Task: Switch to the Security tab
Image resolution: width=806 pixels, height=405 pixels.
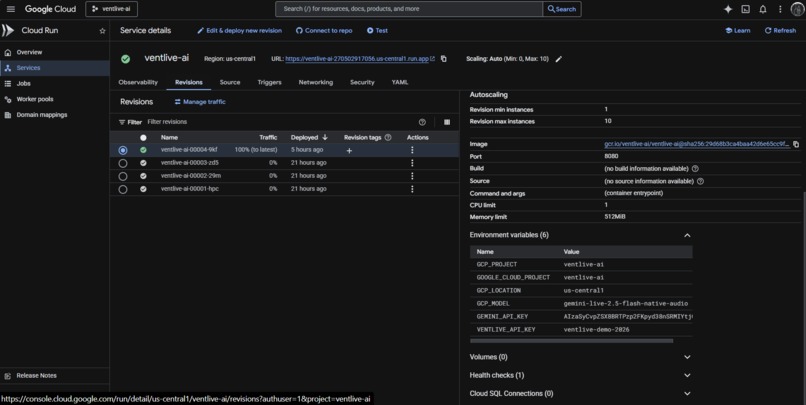Action: click(362, 82)
